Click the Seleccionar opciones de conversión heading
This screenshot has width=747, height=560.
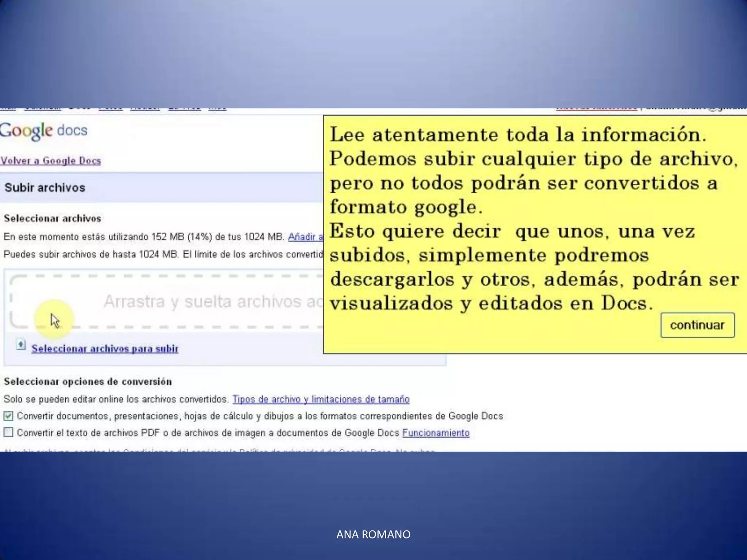(x=88, y=381)
